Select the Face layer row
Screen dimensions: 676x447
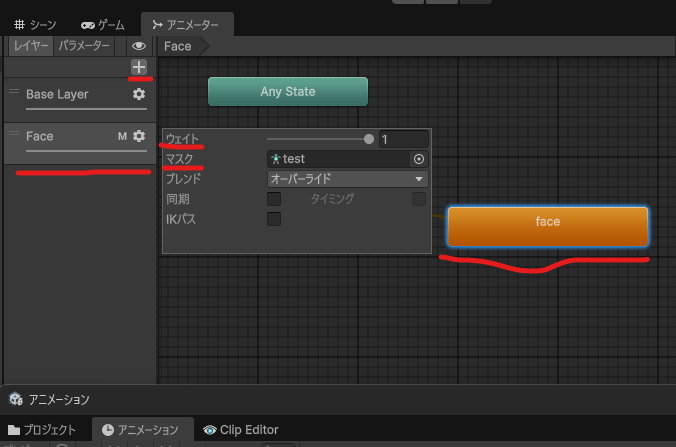click(80, 143)
